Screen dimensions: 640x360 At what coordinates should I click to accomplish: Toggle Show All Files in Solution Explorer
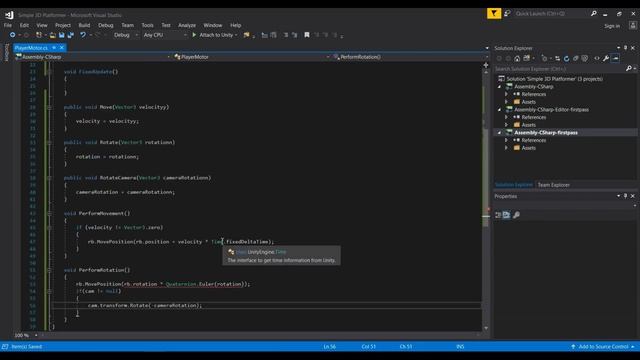(x=584, y=58)
